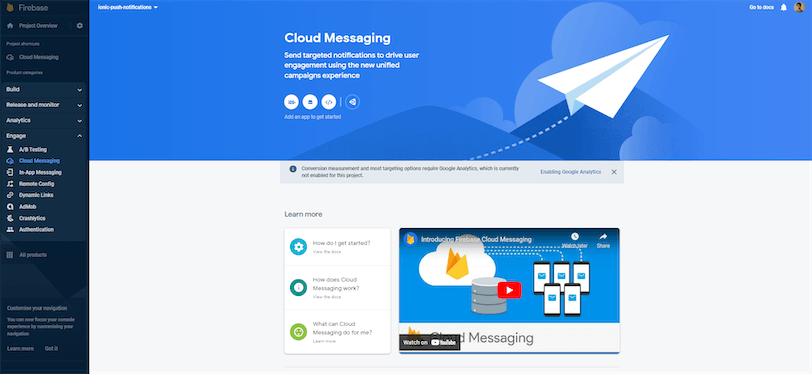Click the 'Learn more' section heading

click(303, 214)
